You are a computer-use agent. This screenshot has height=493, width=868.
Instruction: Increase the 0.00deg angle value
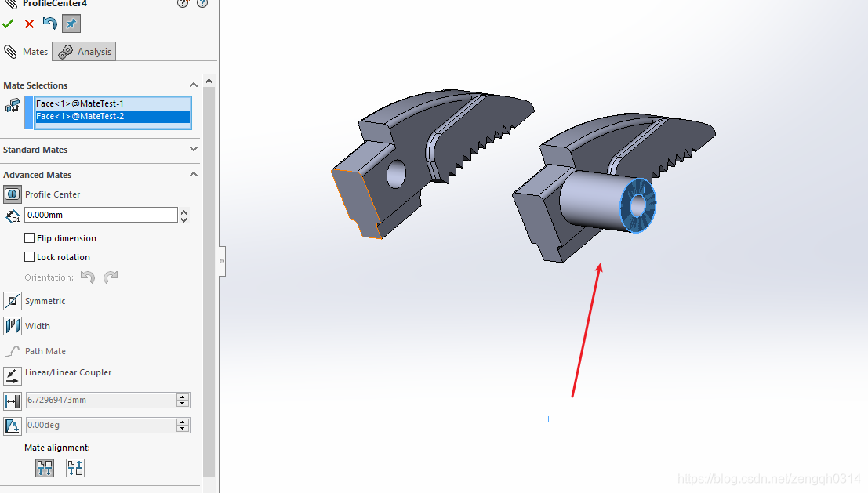(x=183, y=422)
